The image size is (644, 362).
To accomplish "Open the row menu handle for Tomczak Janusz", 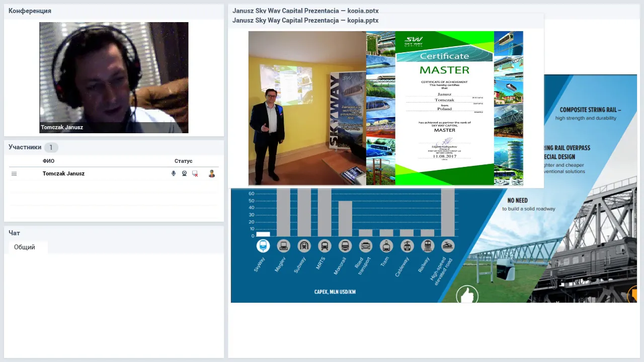I will (x=14, y=173).
